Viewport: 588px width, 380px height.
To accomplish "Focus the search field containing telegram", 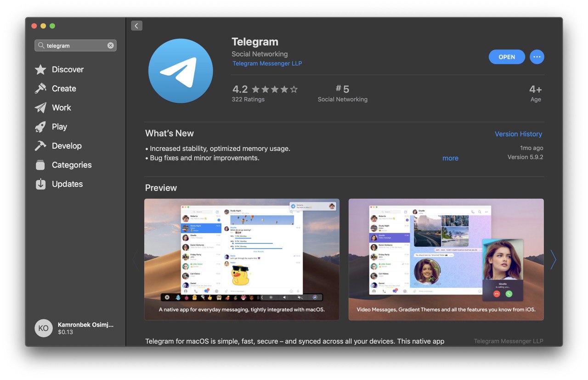I will pyautogui.click(x=75, y=45).
